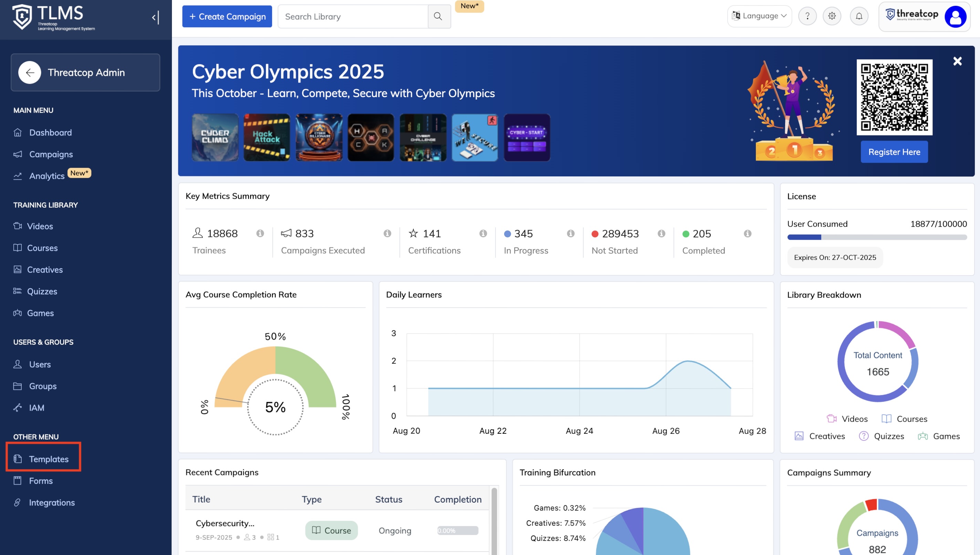Open settings via the gear icon

832,16
